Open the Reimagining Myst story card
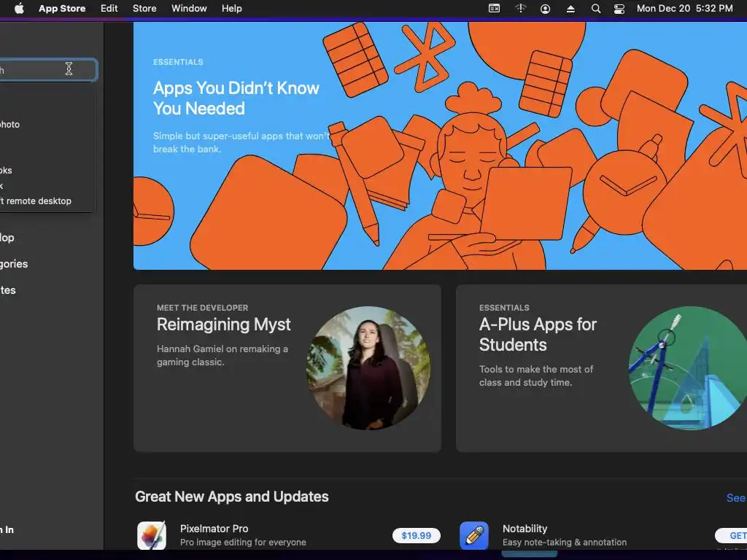Screen dimensions: 747x560 [287, 368]
